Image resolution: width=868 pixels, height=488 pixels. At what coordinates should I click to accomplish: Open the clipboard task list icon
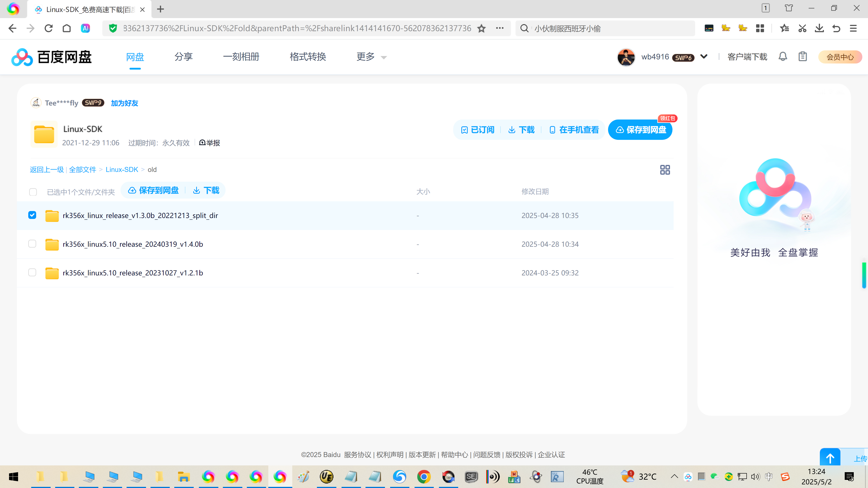[x=802, y=56]
